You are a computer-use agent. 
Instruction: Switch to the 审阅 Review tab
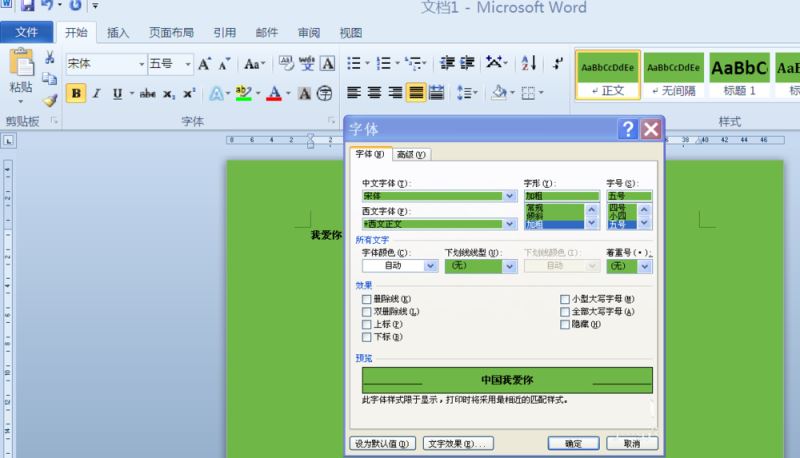point(309,33)
